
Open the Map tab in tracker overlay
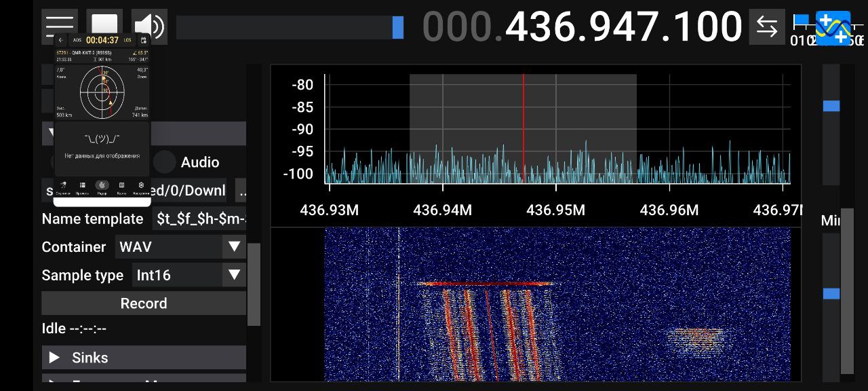pos(121,186)
